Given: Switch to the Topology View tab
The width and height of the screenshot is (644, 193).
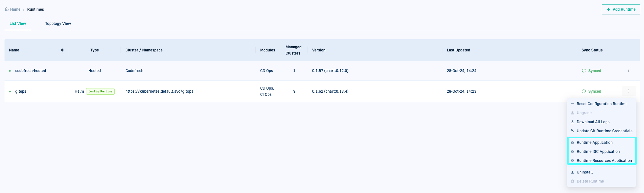Looking at the screenshot, I should coord(58,23).
